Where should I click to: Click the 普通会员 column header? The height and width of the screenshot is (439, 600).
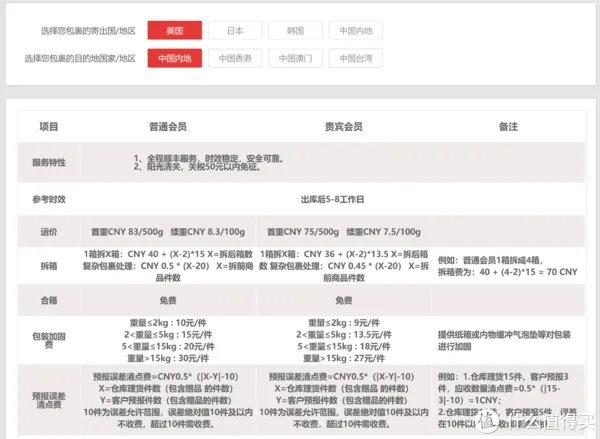coord(168,127)
